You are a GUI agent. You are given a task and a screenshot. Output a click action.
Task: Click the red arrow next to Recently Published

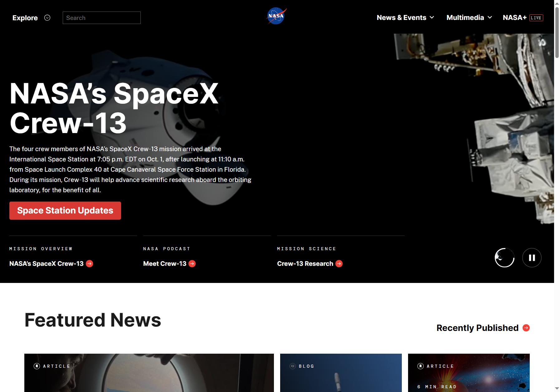pos(526,328)
